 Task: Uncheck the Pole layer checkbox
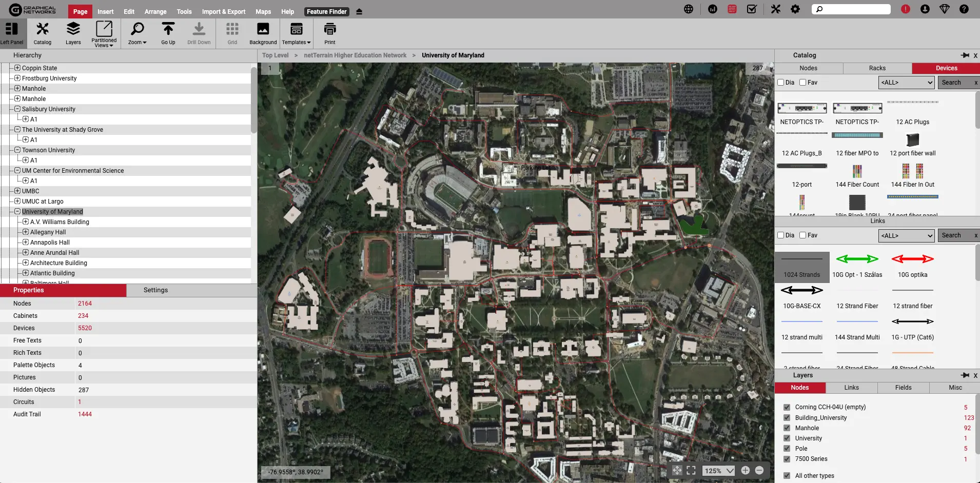[x=787, y=449]
